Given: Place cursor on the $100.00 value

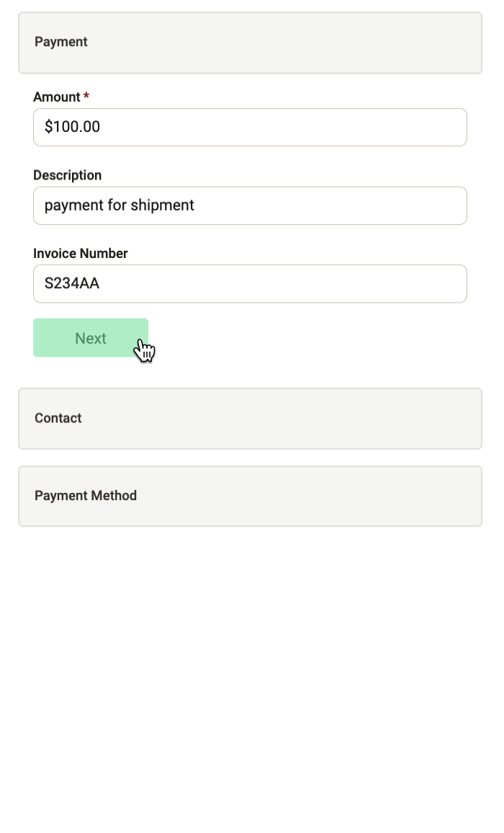Looking at the screenshot, I should (x=72, y=128).
